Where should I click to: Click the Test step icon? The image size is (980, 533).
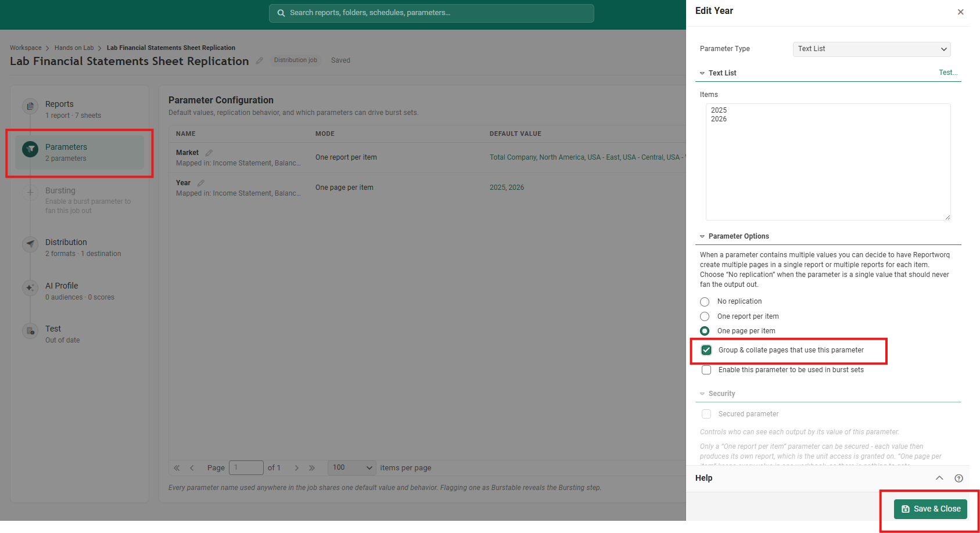point(30,331)
